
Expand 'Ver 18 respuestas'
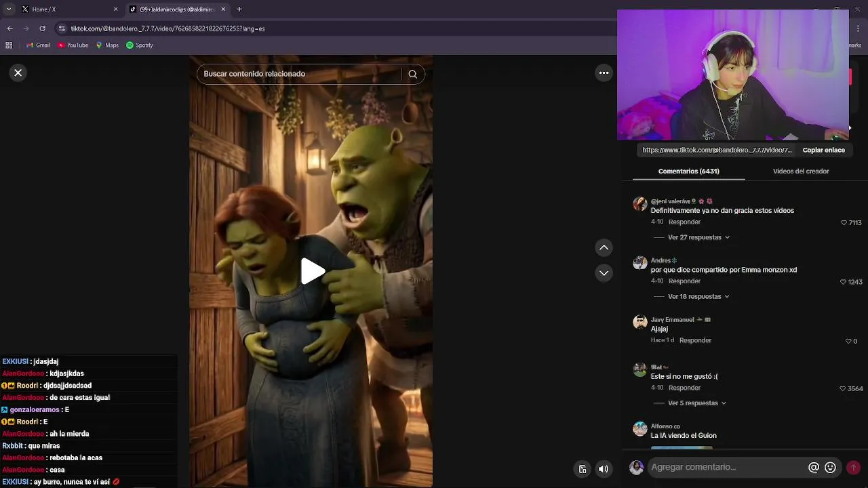698,296
